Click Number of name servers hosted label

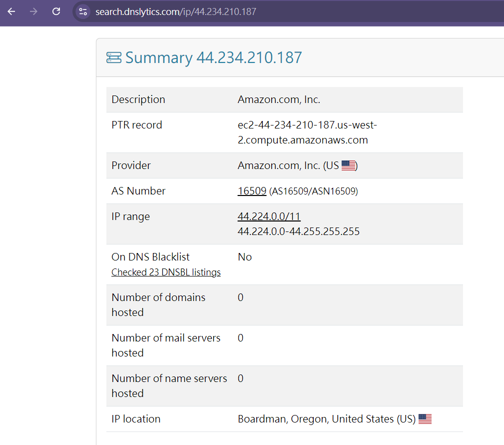click(x=169, y=386)
